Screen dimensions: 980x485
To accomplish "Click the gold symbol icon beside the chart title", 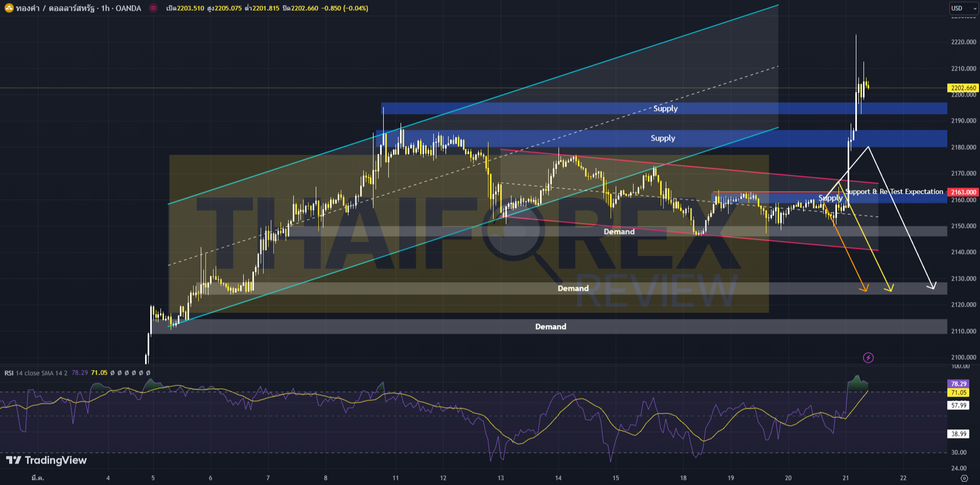I will tap(9, 8).
